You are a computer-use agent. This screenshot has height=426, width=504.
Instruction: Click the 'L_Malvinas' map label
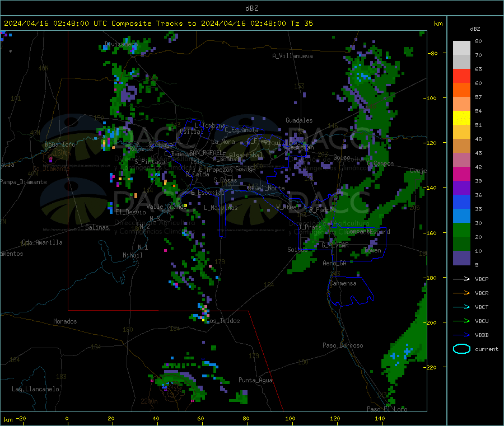[221, 208]
